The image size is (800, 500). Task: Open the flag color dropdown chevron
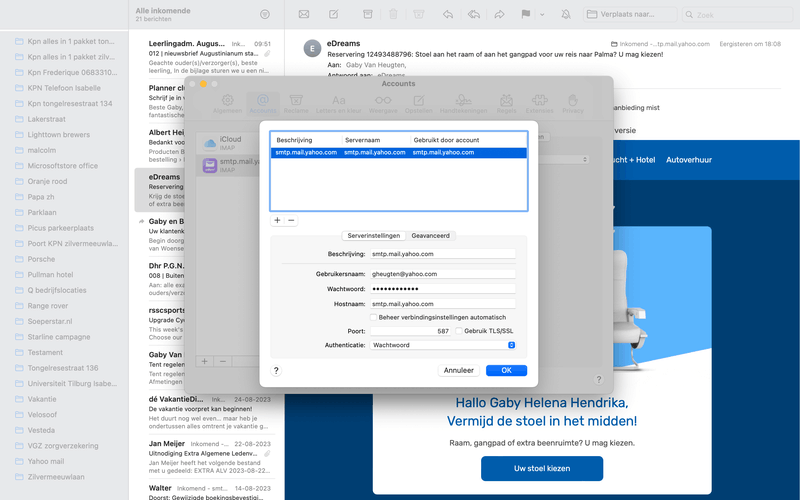542,15
